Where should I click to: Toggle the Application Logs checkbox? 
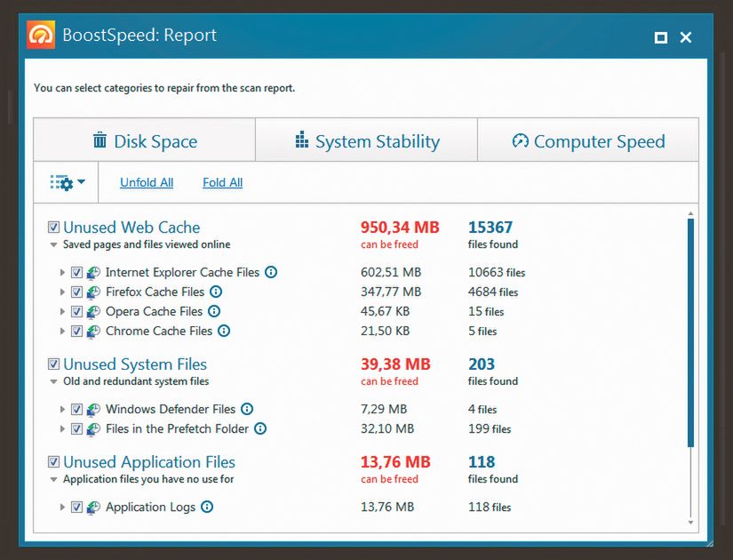[x=76, y=507]
